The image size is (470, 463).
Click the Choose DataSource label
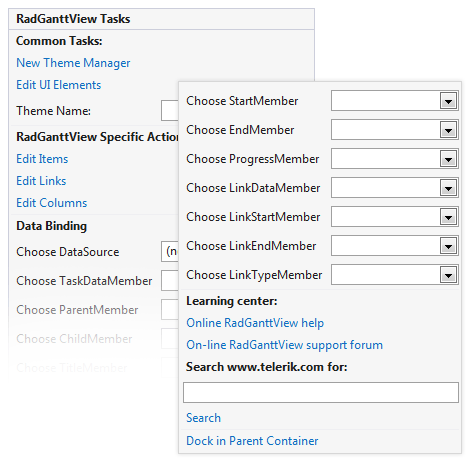coord(68,252)
